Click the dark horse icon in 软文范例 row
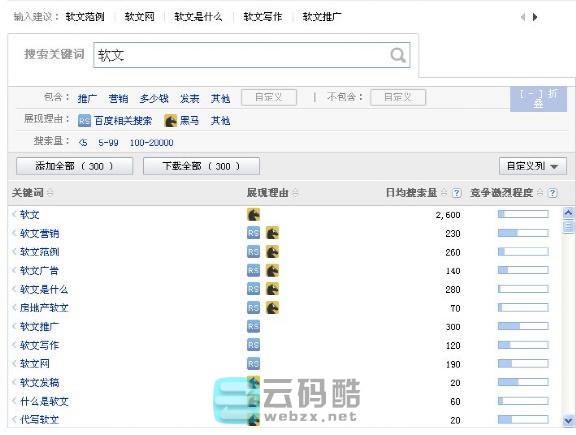 272,252
